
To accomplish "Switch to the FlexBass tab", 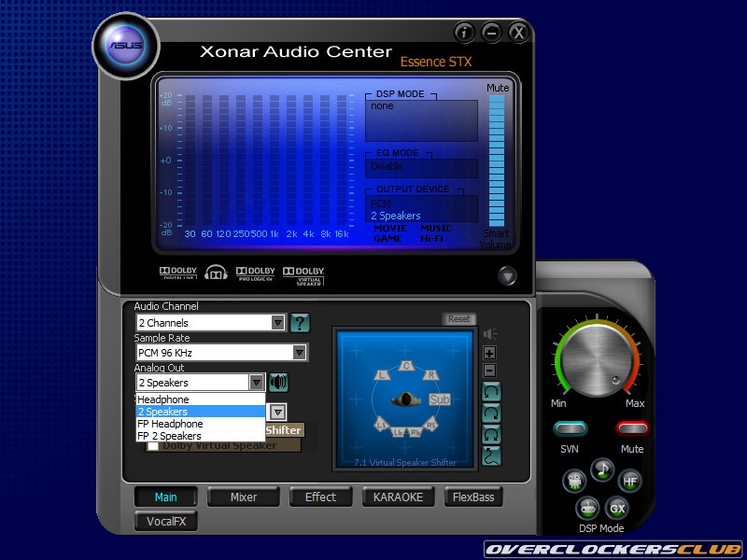I will tap(473, 497).
